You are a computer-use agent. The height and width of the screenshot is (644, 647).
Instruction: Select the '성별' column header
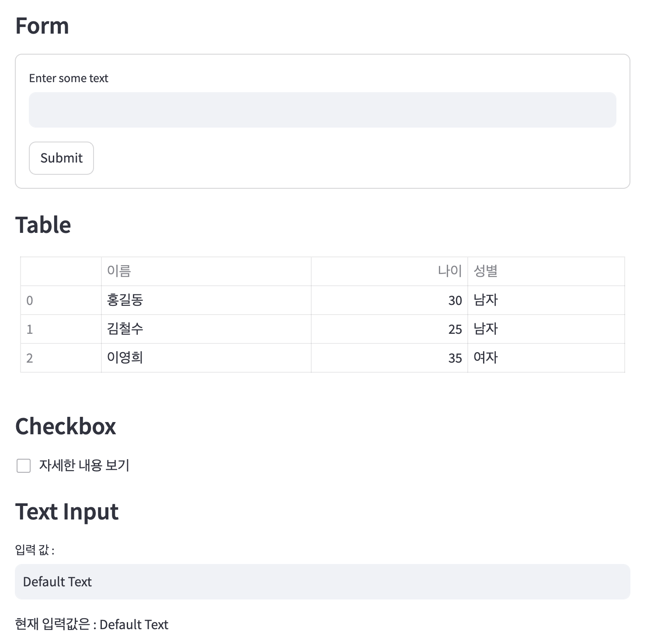pos(546,271)
